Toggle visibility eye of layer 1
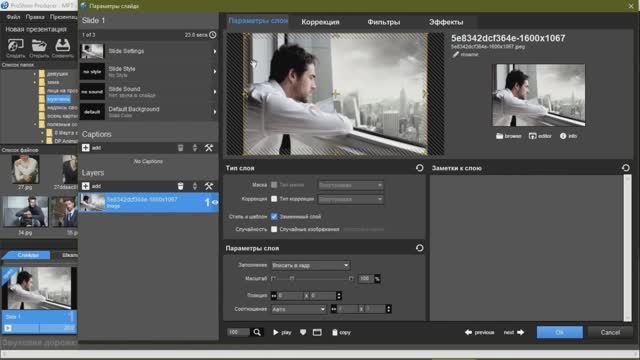The height and width of the screenshot is (360, 640). [215, 202]
